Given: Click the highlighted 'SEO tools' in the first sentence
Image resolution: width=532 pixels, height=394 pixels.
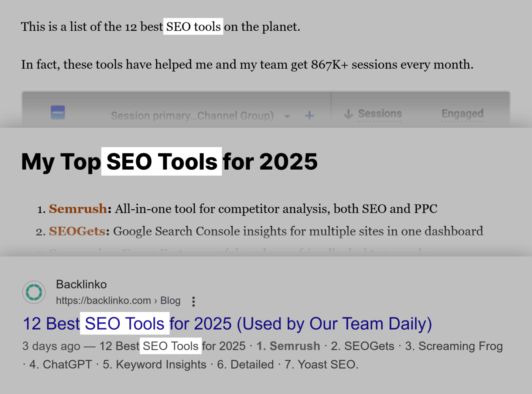Looking at the screenshot, I should pyautogui.click(x=193, y=27).
